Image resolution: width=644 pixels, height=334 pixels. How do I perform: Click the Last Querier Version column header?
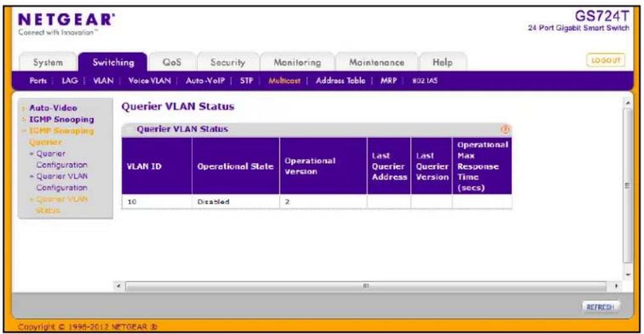tap(431, 166)
